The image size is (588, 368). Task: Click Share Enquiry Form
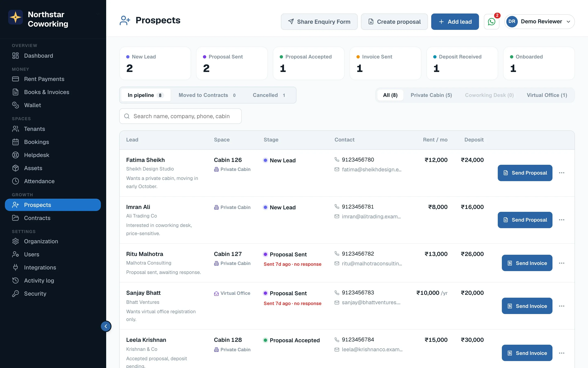319,22
